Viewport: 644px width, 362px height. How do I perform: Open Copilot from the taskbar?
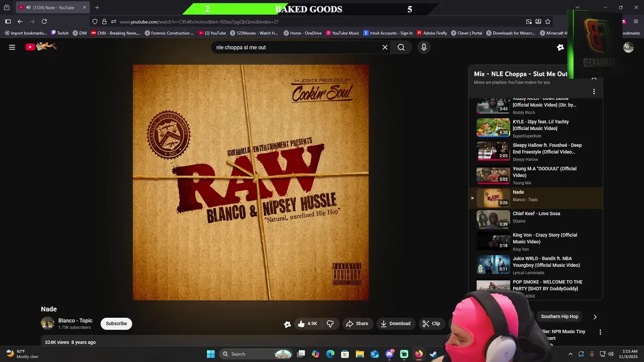click(315, 354)
